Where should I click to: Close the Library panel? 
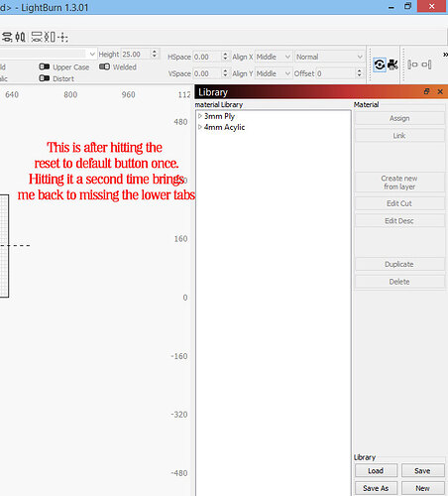[x=440, y=91]
